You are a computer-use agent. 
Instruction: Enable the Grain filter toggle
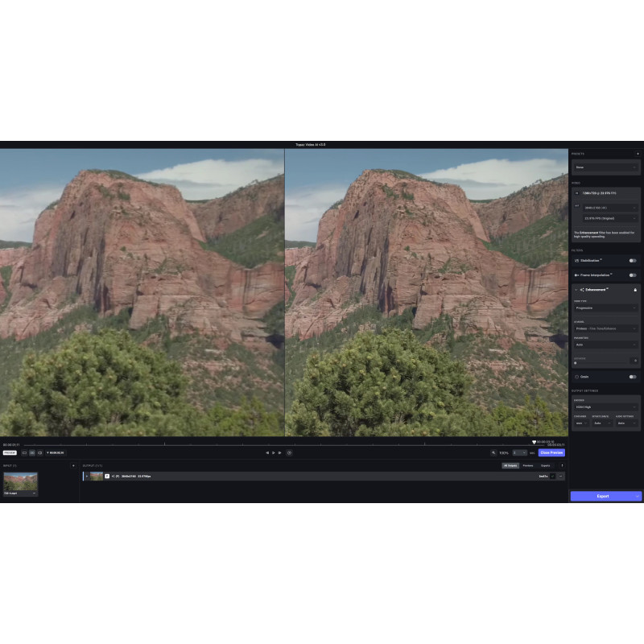(x=633, y=377)
